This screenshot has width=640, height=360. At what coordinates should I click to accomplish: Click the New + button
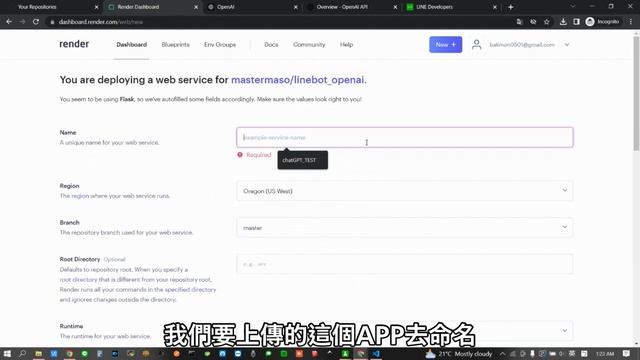(445, 44)
